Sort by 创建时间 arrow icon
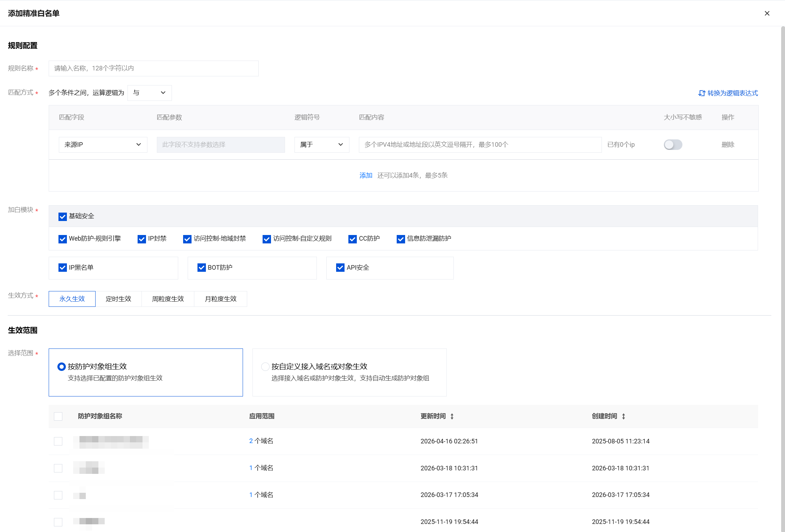The width and height of the screenshot is (785, 532). (624, 416)
